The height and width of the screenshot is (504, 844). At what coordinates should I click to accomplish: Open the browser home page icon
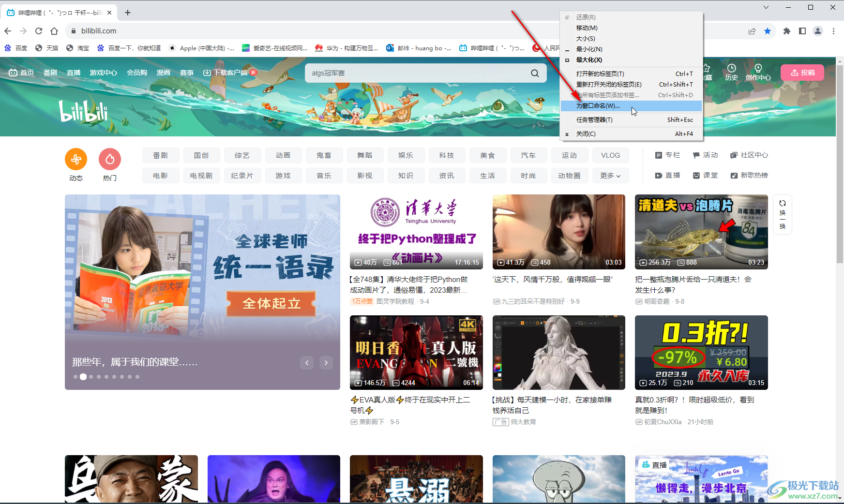click(x=54, y=31)
